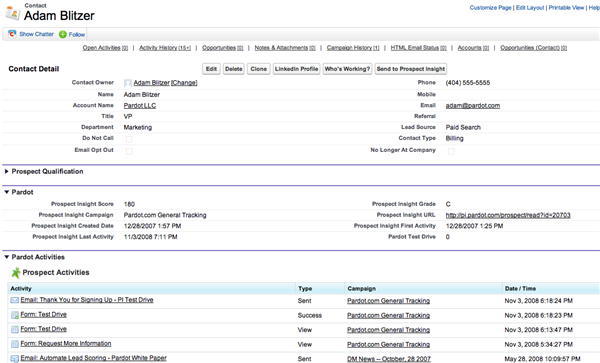Click the Edit button
Image resolution: width=600 pixels, height=363 pixels.
pos(211,69)
